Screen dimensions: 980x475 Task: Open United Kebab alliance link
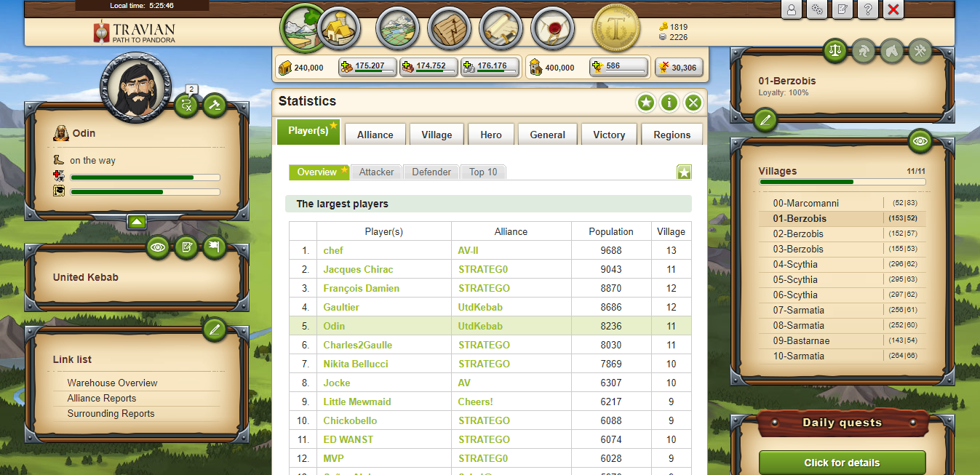tap(86, 277)
